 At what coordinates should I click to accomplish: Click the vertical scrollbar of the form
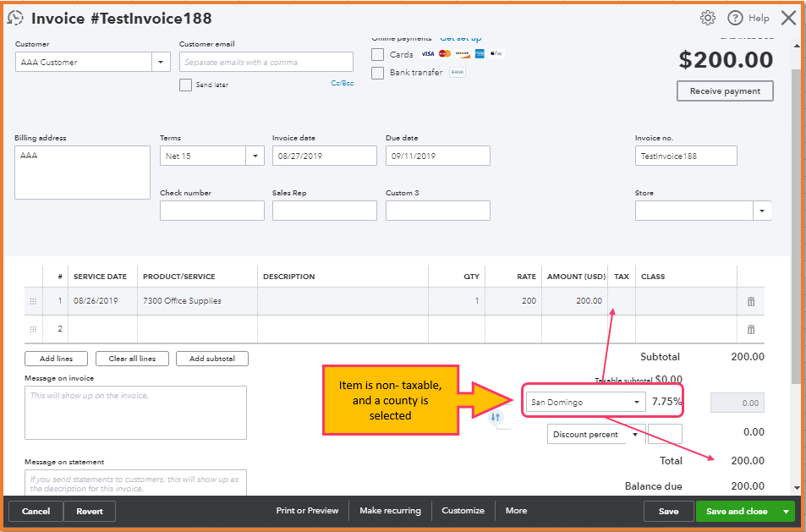click(x=796, y=226)
